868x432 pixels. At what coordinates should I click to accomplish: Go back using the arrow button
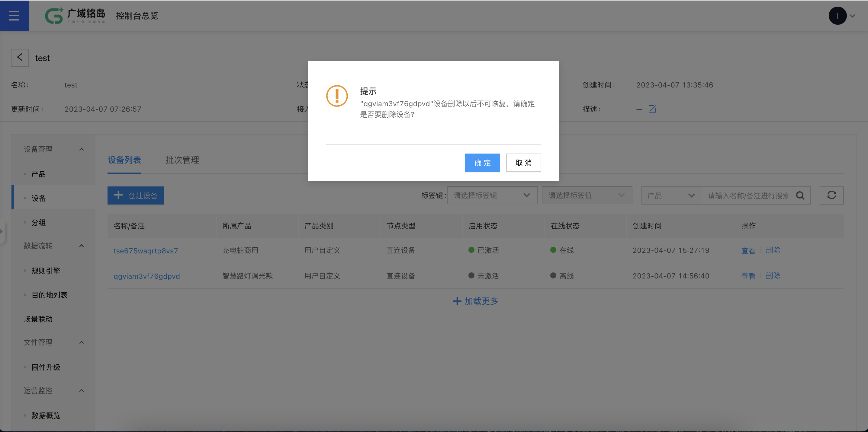pos(20,58)
